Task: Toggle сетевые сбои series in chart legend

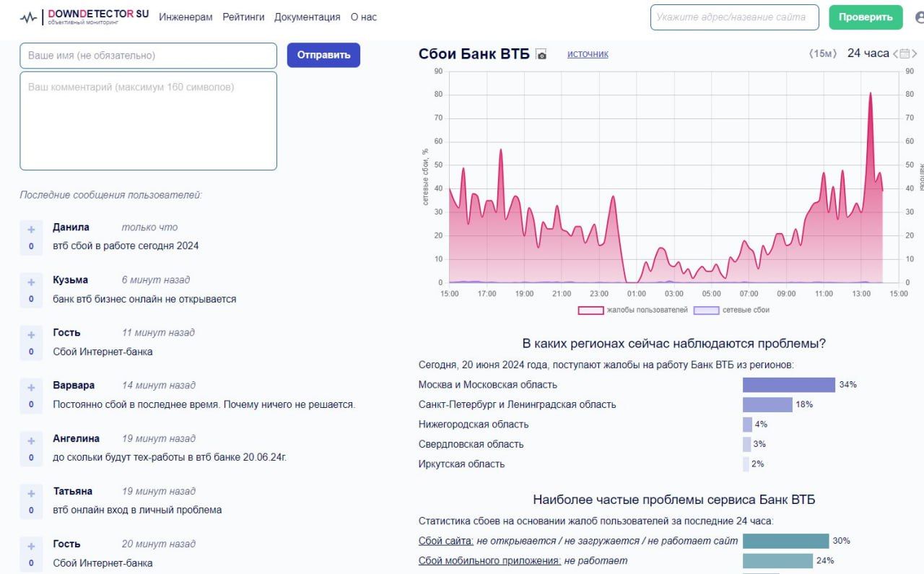Action: pyautogui.click(x=731, y=310)
